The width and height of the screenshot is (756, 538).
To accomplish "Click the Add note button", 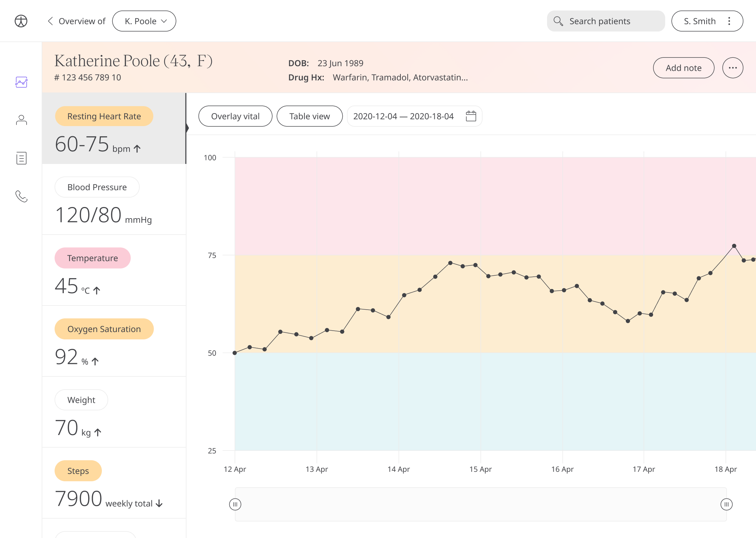I will tap(684, 68).
